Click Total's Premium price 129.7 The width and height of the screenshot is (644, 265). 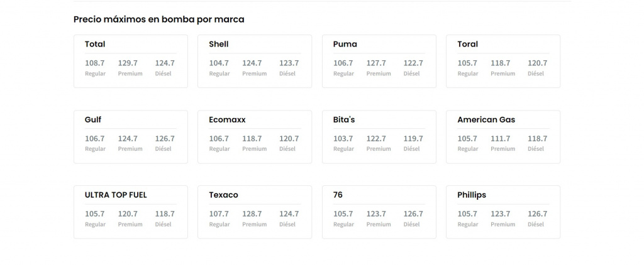[x=128, y=63]
